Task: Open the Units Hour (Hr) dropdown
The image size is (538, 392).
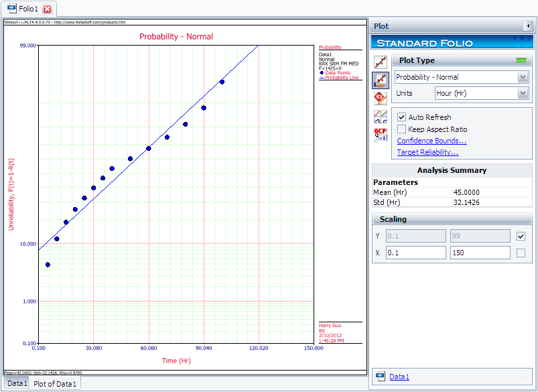Action: tap(523, 93)
